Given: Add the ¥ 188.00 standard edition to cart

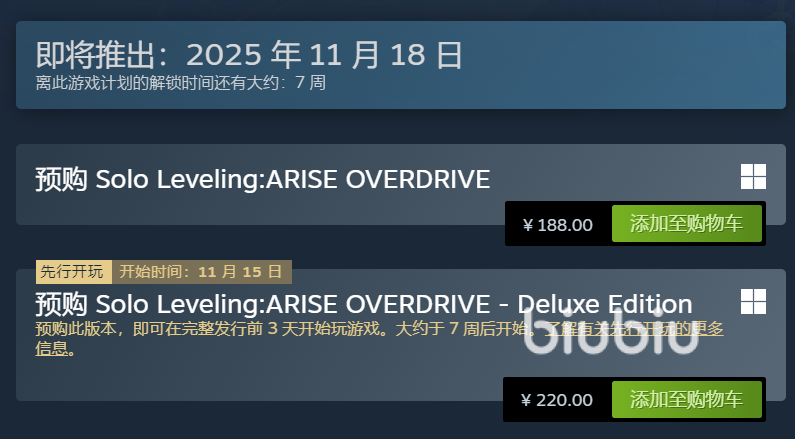Looking at the screenshot, I should pyautogui.click(x=686, y=224).
